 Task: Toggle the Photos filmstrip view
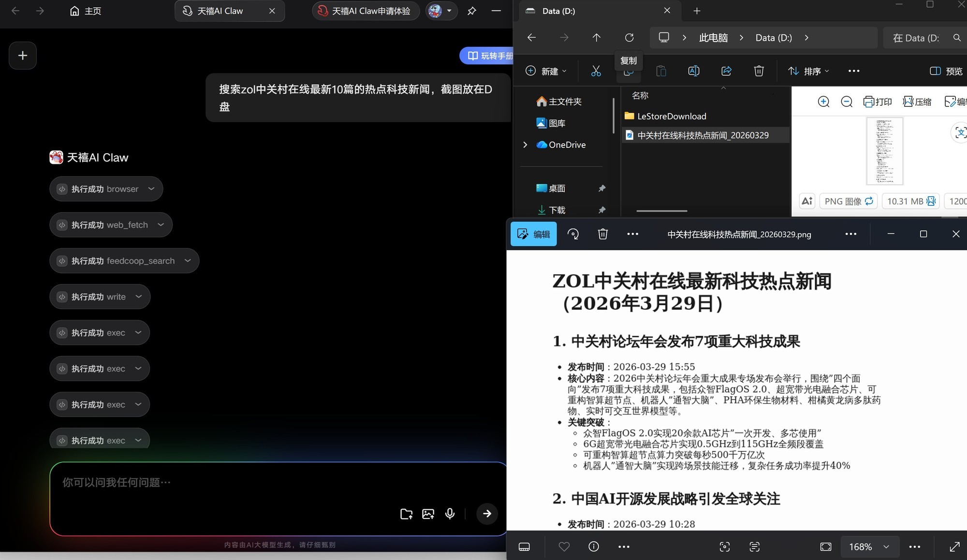coord(524,547)
